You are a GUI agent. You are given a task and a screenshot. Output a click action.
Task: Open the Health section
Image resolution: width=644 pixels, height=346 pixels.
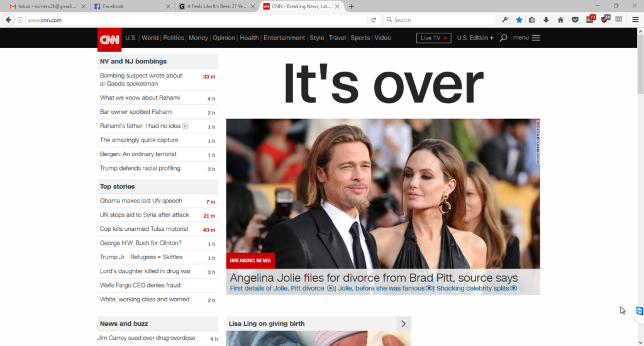249,38
